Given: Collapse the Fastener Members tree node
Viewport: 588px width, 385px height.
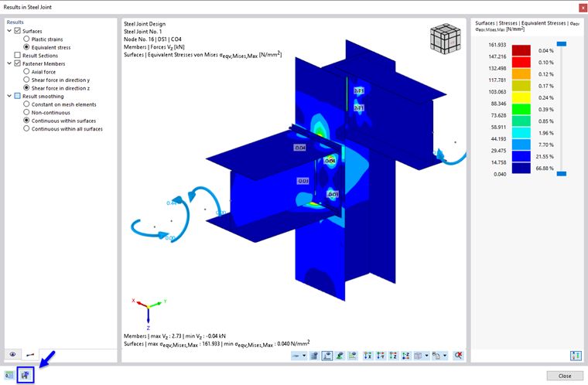Looking at the screenshot, I should tap(9, 63).
